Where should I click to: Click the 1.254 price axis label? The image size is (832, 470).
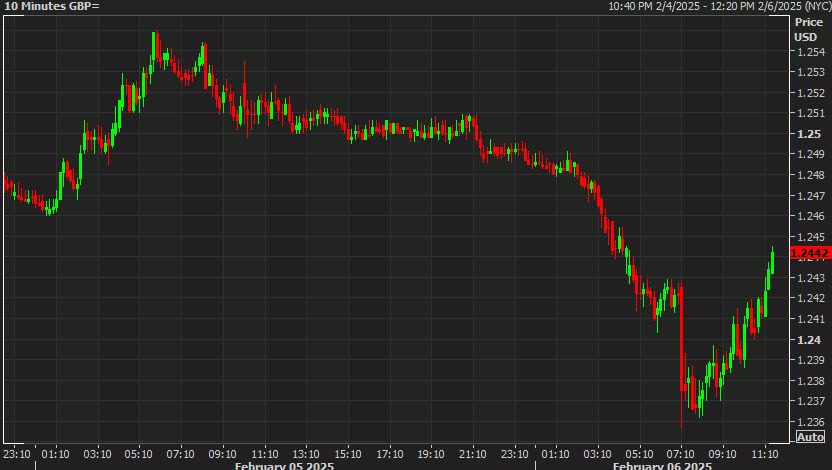(811, 52)
